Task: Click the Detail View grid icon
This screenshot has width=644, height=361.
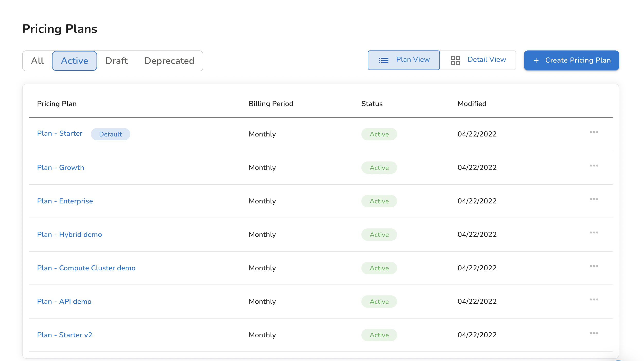Action: click(x=455, y=60)
